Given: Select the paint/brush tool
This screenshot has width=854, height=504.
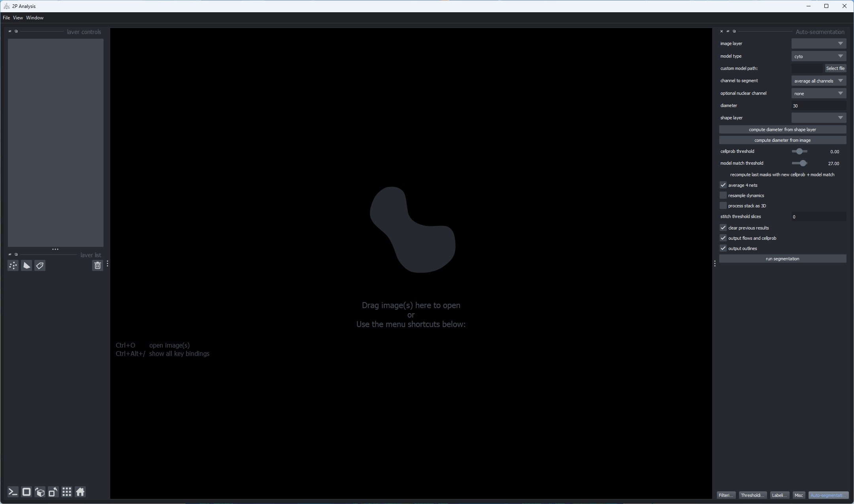Looking at the screenshot, I should coord(40,265).
